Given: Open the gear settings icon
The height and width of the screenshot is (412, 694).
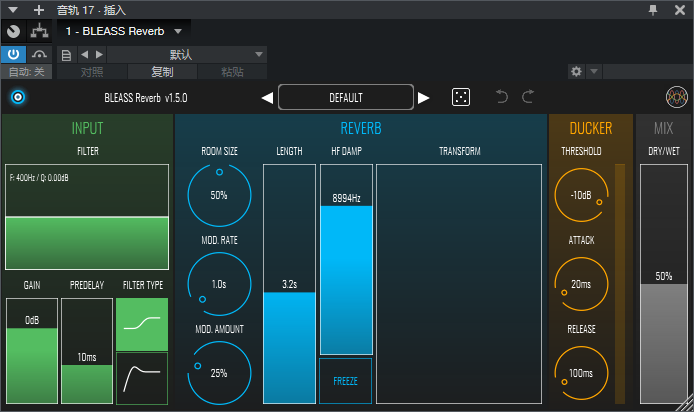Looking at the screenshot, I should point(576,71).
